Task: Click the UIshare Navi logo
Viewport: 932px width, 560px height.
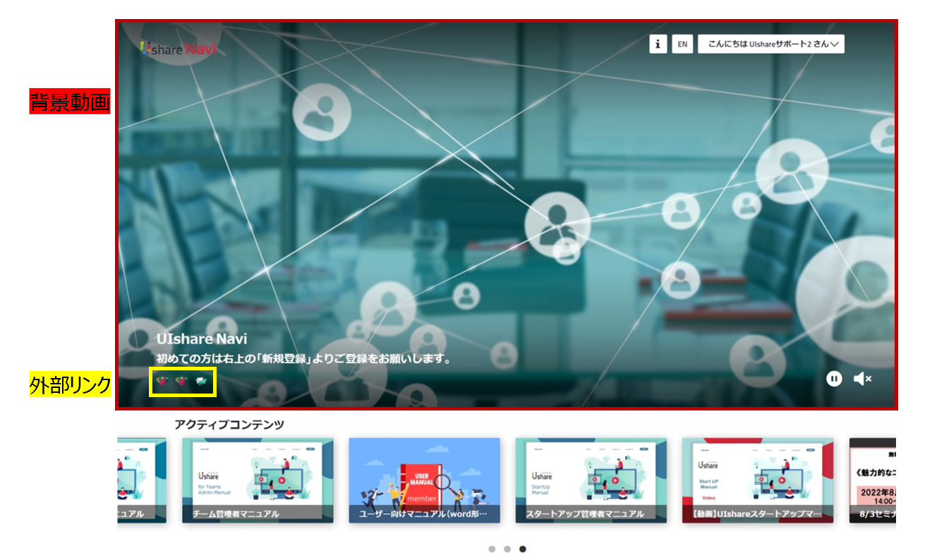Action: tap(178, 49)
